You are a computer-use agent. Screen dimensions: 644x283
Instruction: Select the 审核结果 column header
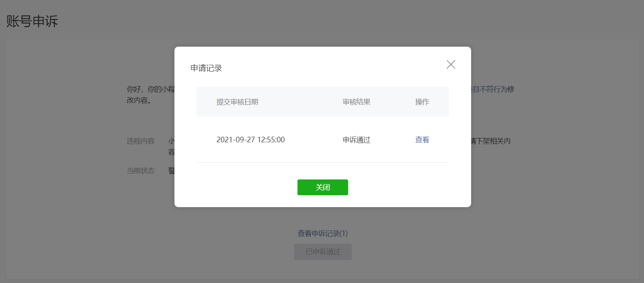pyautogui.click(x=356, y=102)
